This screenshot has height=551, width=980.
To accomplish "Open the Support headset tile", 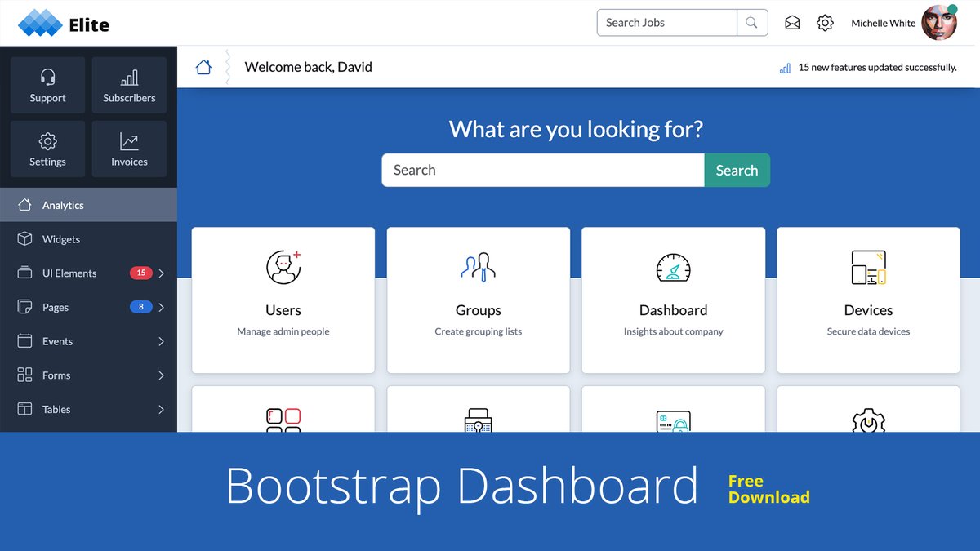I will click(47, 85).
